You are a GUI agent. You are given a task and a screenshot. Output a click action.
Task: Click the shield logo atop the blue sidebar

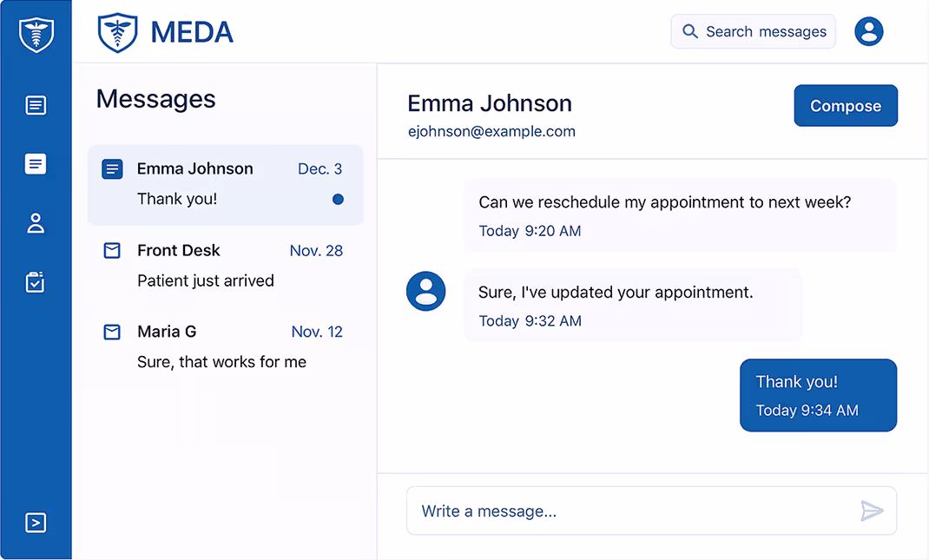[x=36, y=35]
